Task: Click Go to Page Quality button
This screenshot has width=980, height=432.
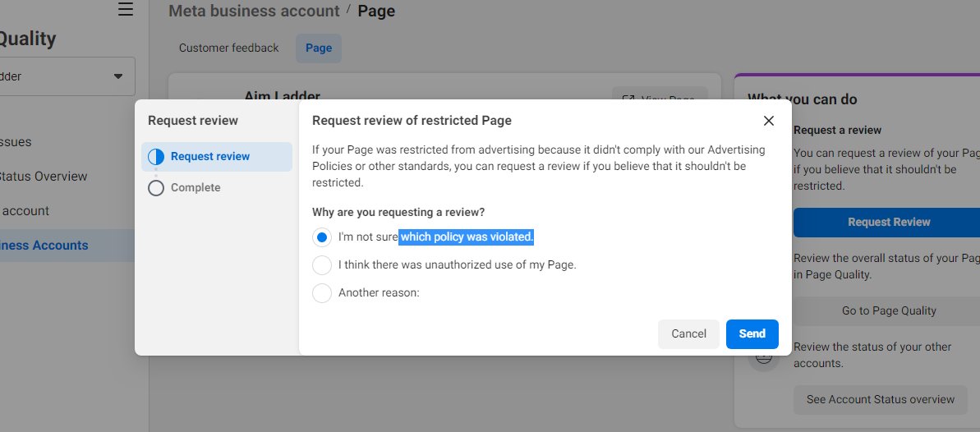Action: 888,310
